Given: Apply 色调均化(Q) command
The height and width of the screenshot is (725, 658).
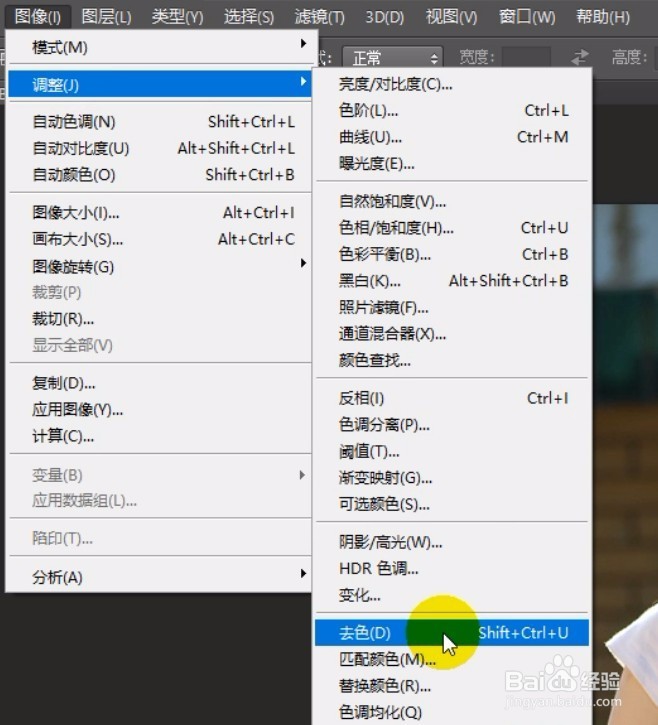Looking at the screenshot, I should pyautogui.click(x=452, y=712).
